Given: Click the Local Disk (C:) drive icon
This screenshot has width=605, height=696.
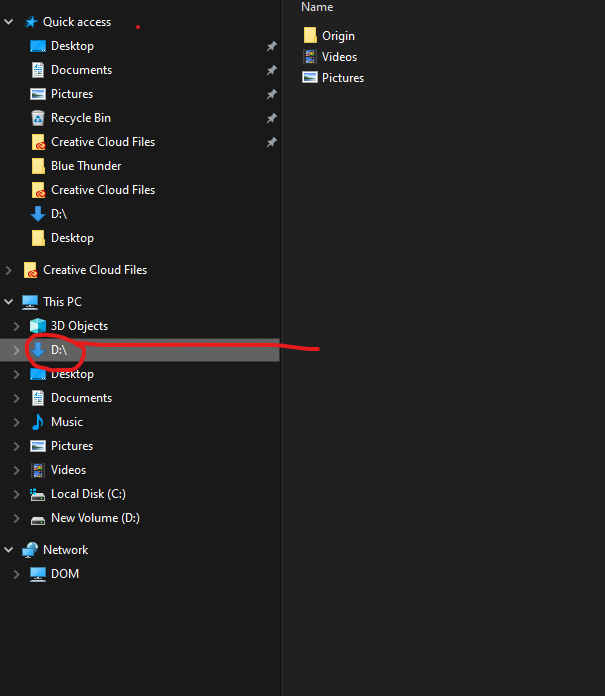Looking at the screenshot, I should [38, 494].
